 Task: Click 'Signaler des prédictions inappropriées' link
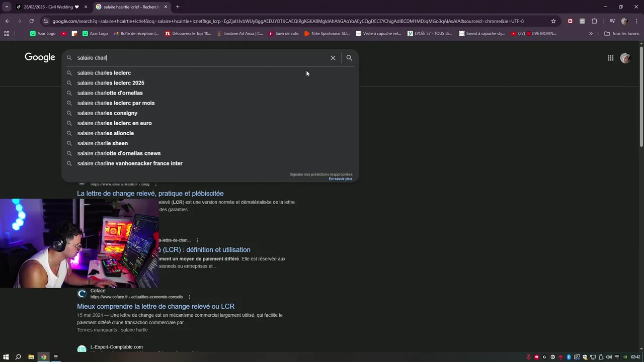tap(321, 174)
